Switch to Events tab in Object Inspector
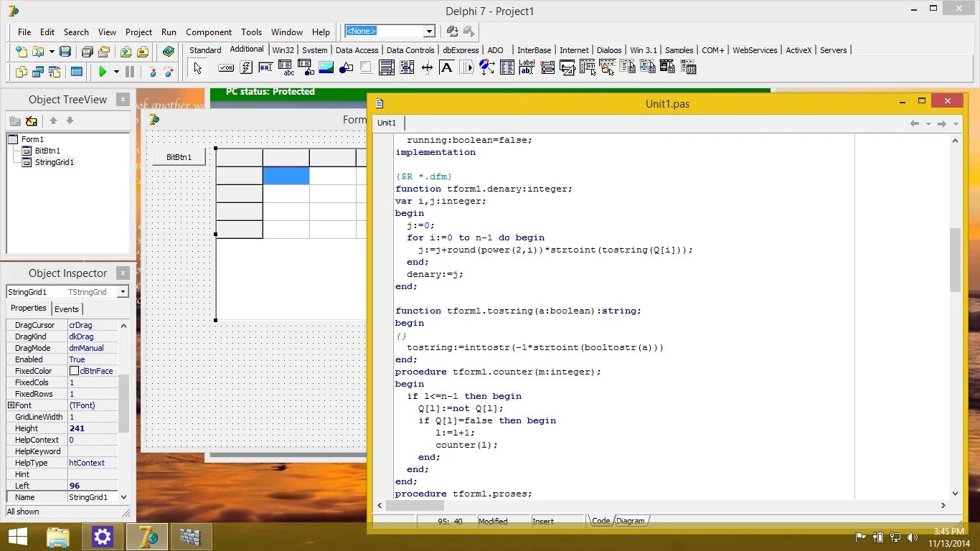The image size is (980, 551). (x=67, y=309)
